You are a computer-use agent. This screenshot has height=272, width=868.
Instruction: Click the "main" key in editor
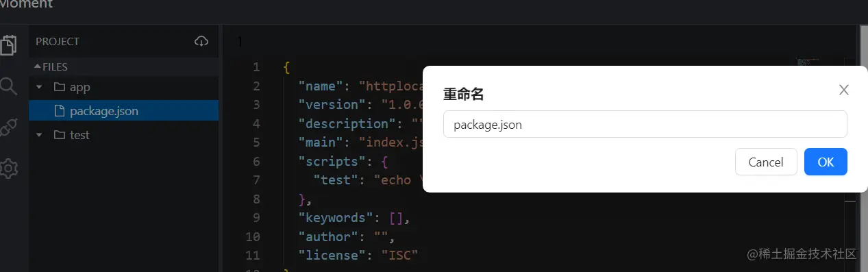[320, 143]
